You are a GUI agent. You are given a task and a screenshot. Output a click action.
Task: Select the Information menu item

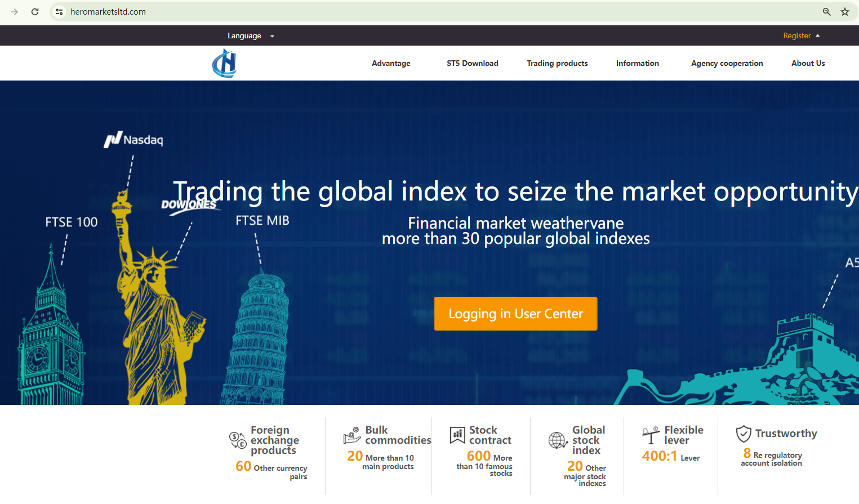(638, 63)
